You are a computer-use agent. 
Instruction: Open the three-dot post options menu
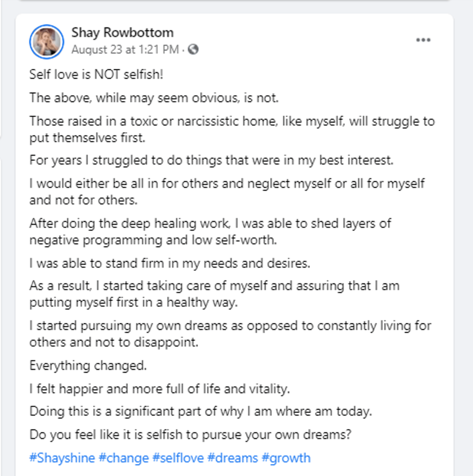coord(423,40)
